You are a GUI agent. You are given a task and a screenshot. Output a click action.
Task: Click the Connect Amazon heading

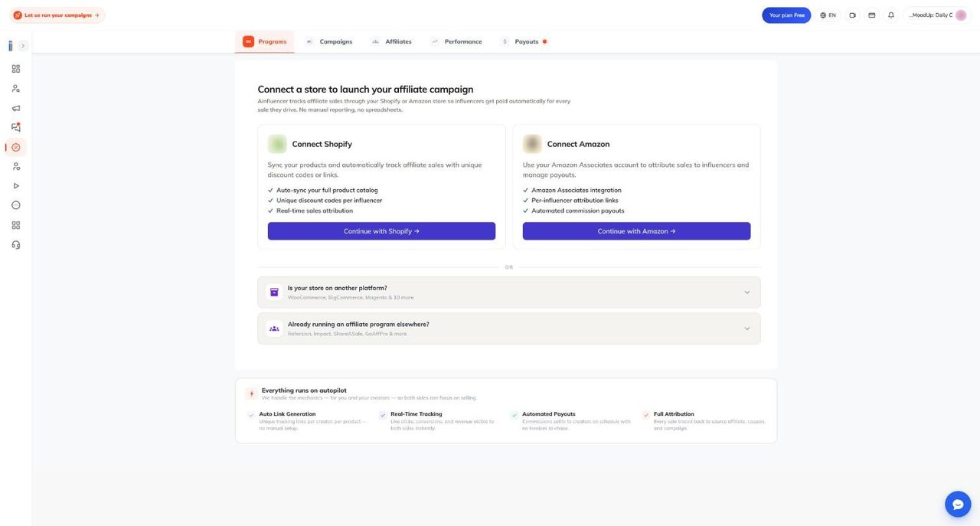tap(579, 144)
